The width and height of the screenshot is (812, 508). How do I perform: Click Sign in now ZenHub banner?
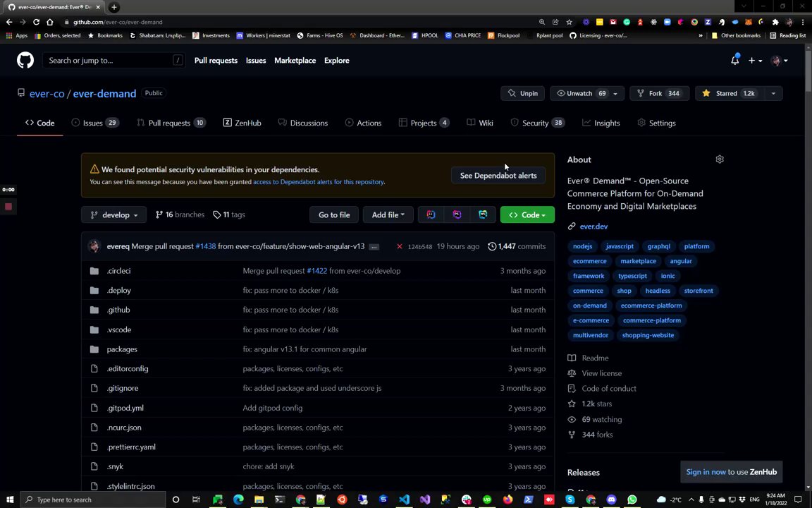pyautogui.click(x=731, y=472)
